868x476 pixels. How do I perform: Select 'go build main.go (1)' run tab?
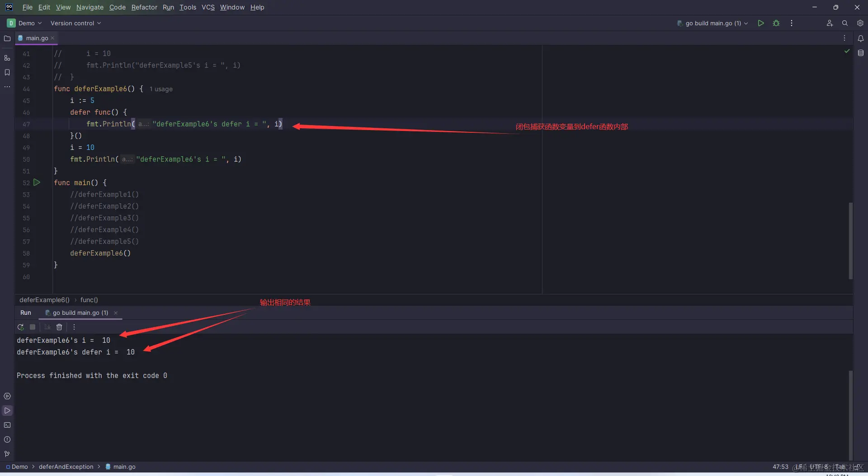[80, 313]
